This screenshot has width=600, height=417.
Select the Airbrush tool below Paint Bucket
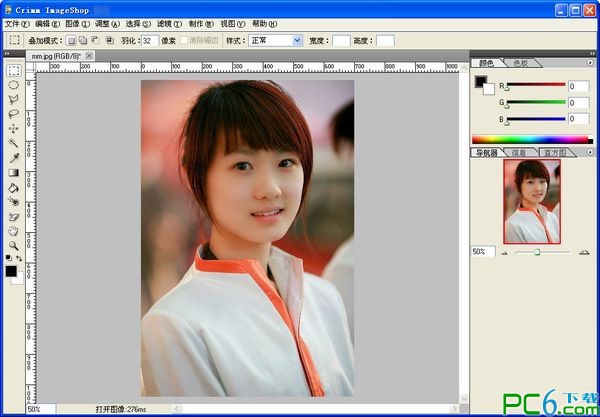tap(14, 202)
